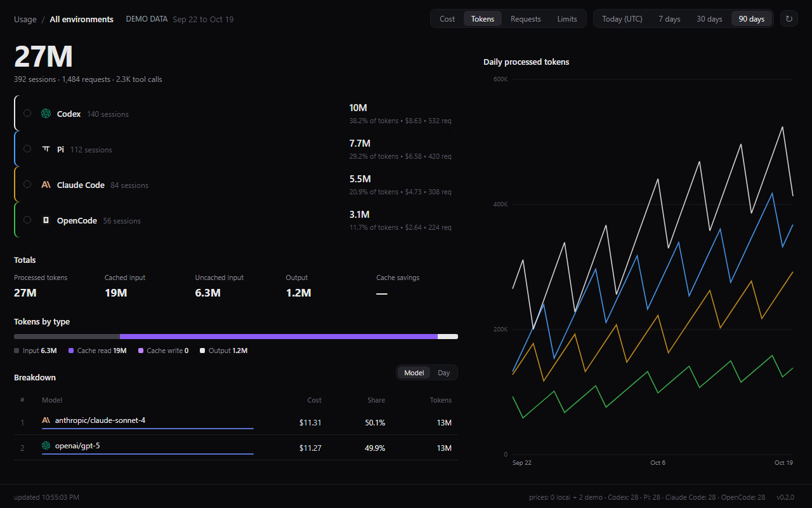Click the 49.9% share value
The image size is (812, 508).
375,448
